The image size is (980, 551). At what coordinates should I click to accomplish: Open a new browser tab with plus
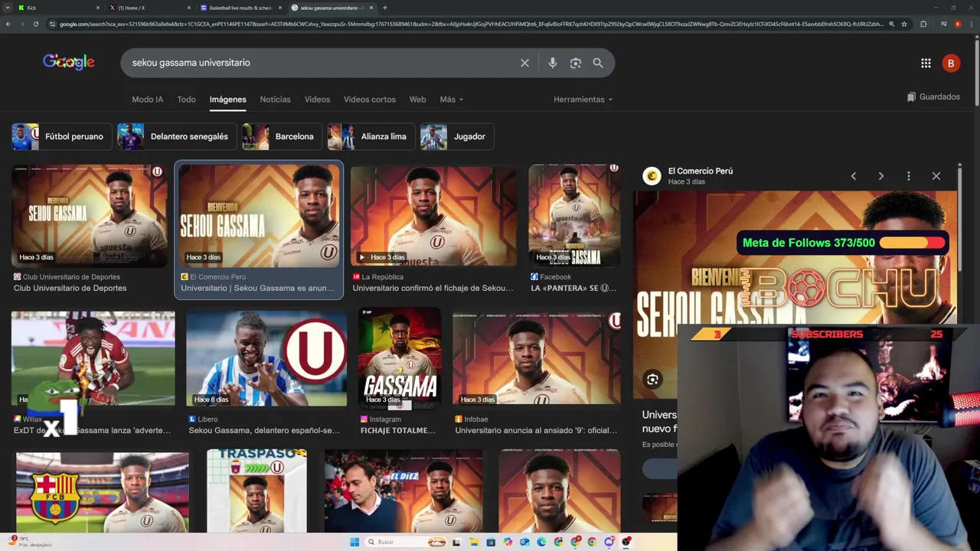tap(384, 8)
